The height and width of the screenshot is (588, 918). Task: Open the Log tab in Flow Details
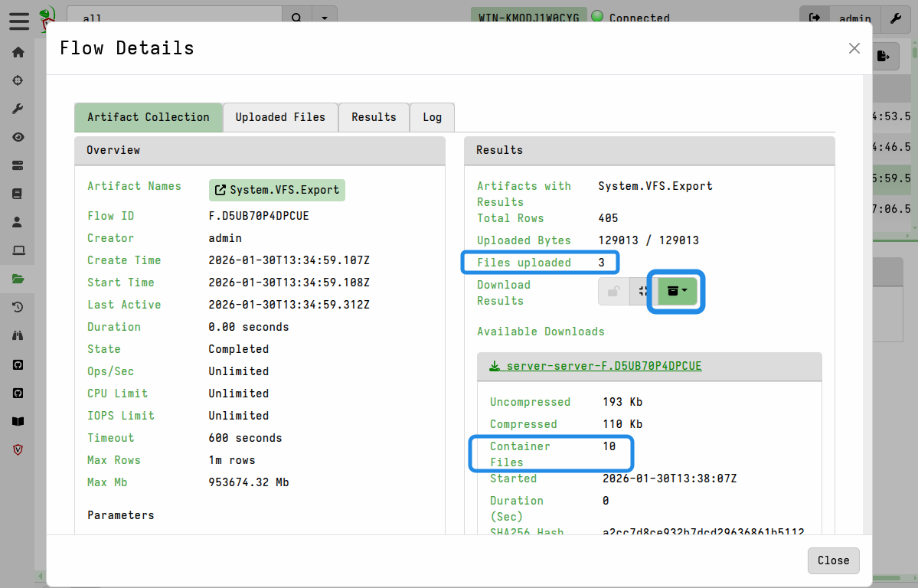pos(431,117)
